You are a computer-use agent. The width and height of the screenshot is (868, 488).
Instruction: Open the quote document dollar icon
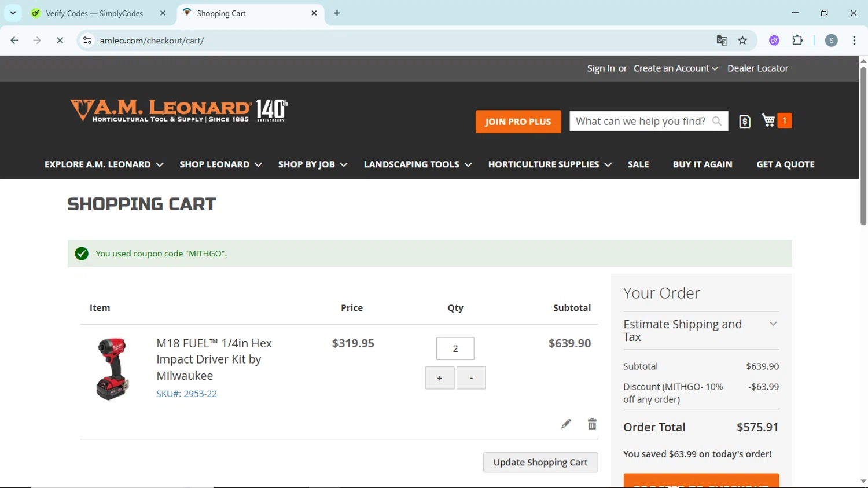tap(745, 121)
